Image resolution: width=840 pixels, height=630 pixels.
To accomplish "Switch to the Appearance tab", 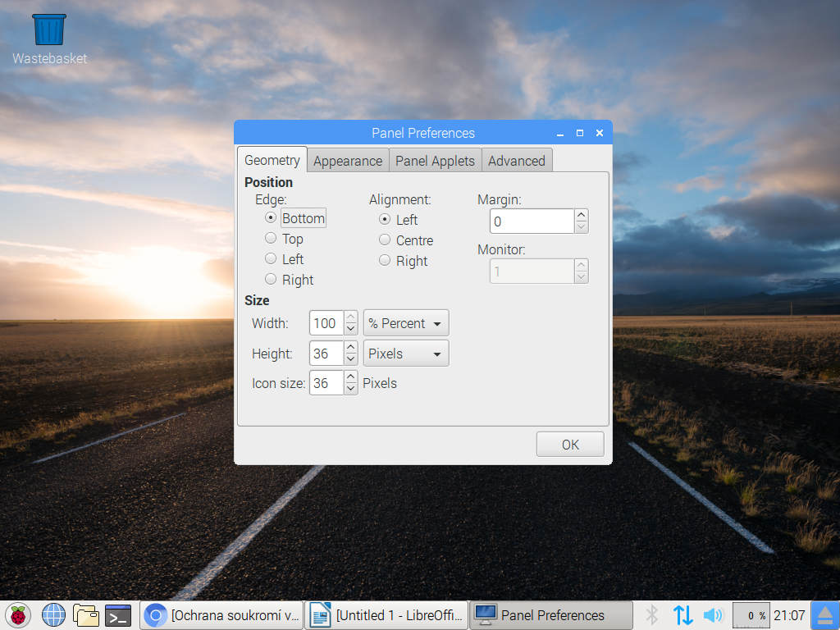I will [x=347, y=160].
